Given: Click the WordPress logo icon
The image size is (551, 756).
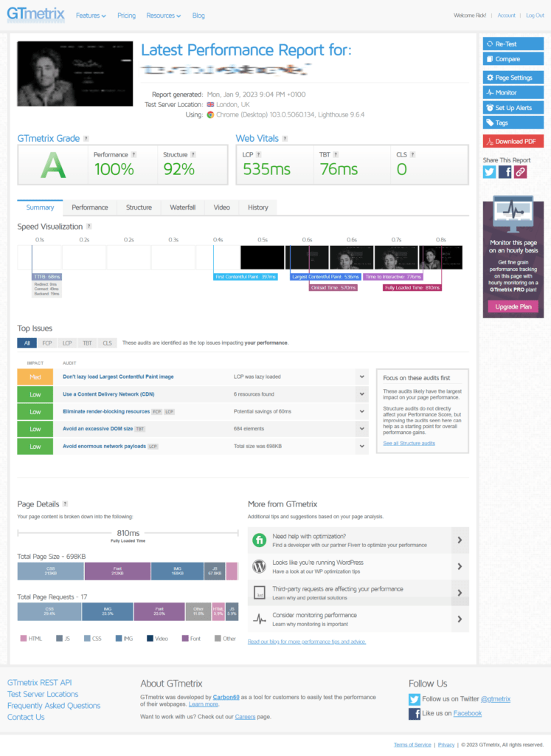Looking at the screenshot, I should click(260, 566).
